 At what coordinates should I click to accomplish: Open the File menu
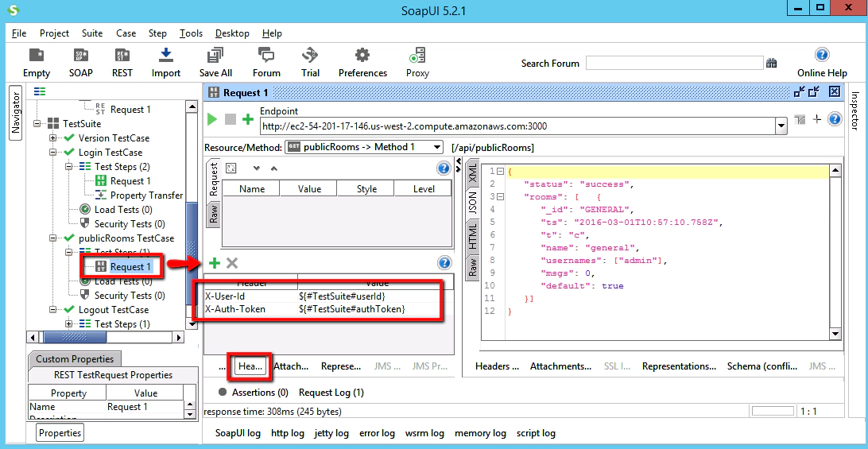click(x=19, y=33)
